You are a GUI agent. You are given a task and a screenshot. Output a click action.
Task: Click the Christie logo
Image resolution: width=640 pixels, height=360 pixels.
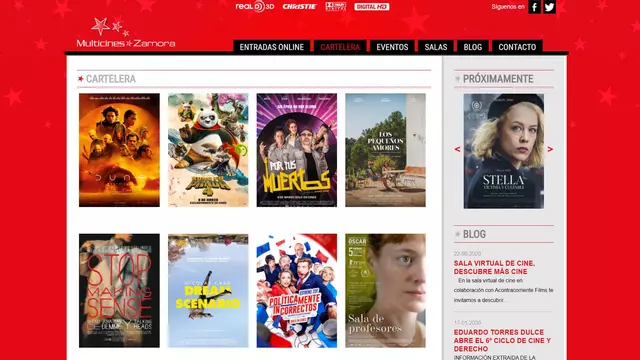[x=300, y=7]
